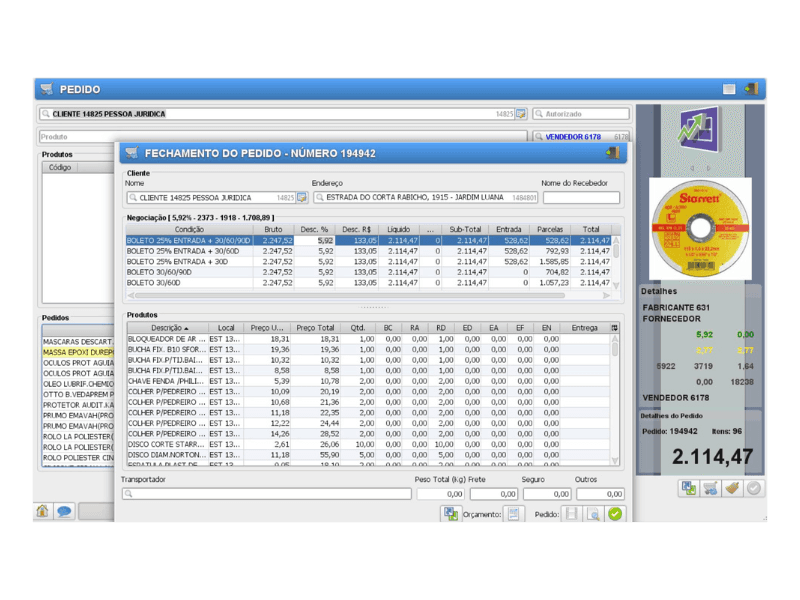The width and height of the screenshot is (800, 600).
Task: Click the save order floppy disk icon
Action: [572, 513]
